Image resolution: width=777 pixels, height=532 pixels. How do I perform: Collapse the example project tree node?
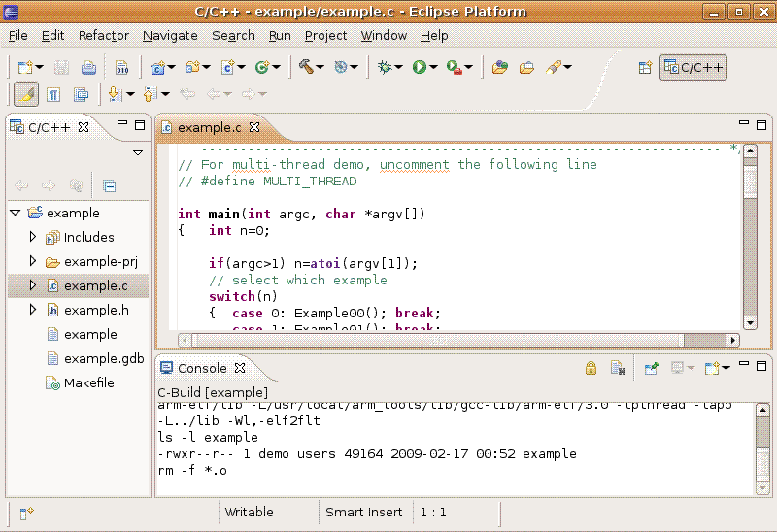pos(16,213)
